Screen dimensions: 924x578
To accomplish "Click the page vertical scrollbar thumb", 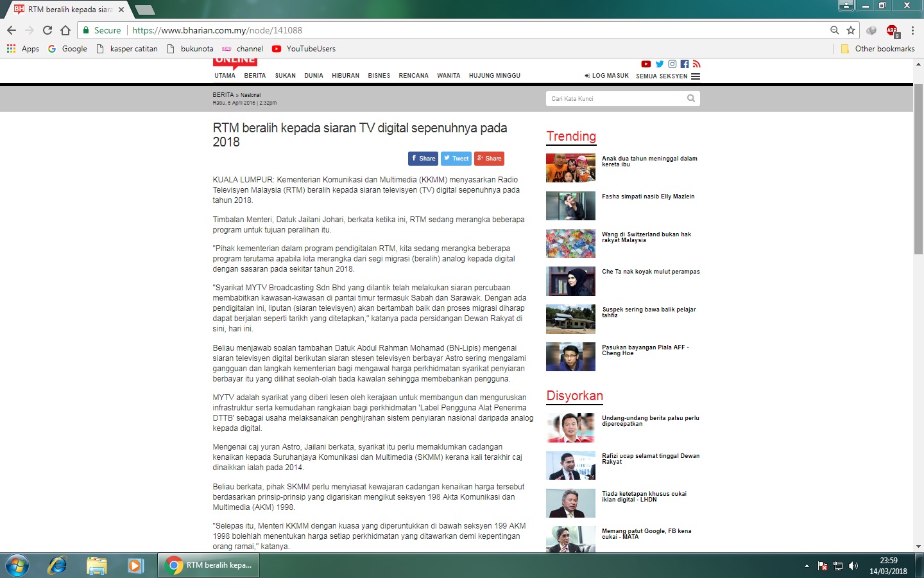I will point(918,167).
